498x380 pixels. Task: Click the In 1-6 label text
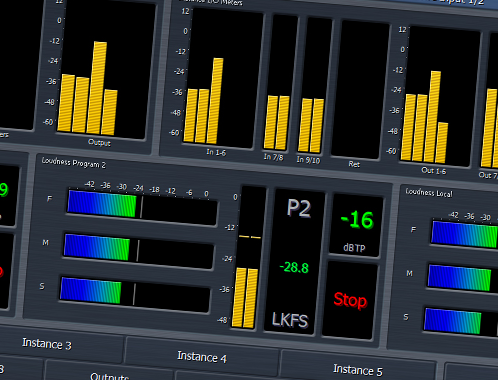[x=216, y=152]
